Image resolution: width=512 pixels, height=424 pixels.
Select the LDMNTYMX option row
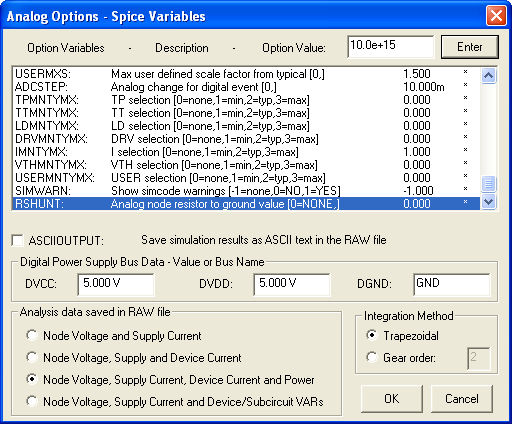coord(246,126)
